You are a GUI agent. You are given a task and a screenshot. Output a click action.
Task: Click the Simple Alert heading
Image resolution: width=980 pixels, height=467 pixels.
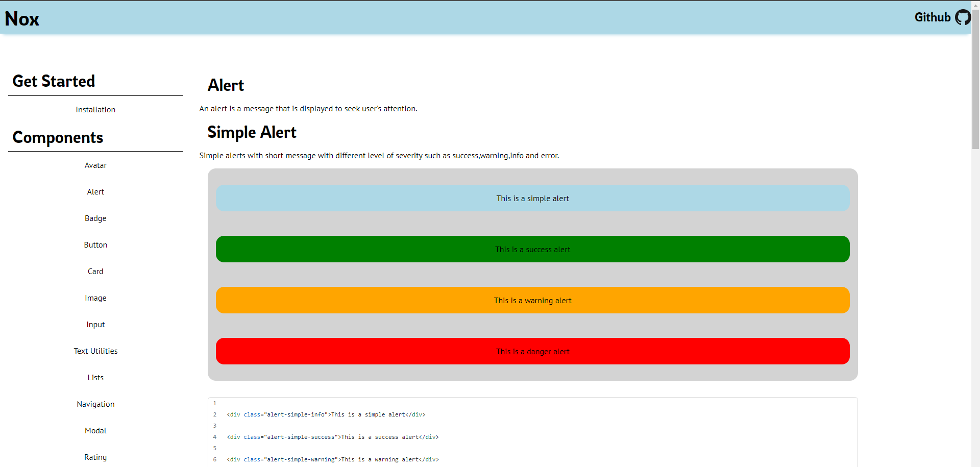(x=252, y=132)
